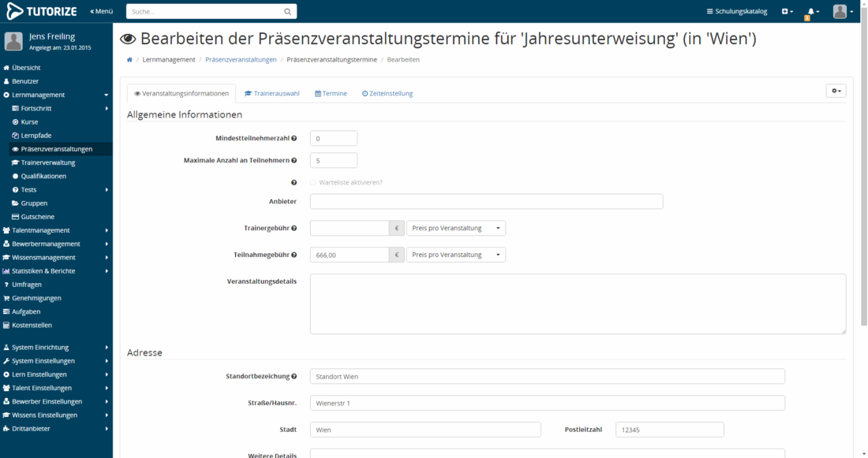Switch to Zeiteinstellung tab
This screenshot has height=458, width=868.
click(387, 94)
